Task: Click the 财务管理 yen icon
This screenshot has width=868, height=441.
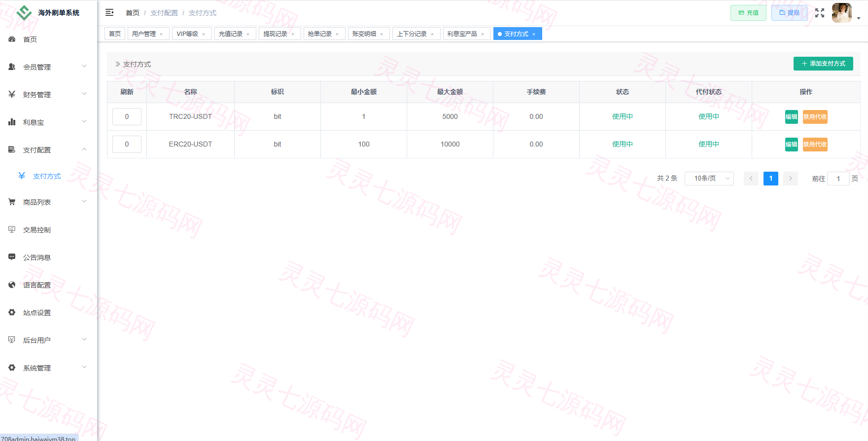Action: tap(12, 94)
